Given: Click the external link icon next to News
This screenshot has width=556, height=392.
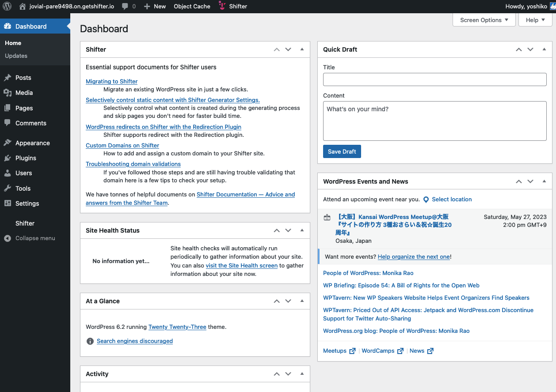Looking at the screenshot, I should [x=430, y=351].
